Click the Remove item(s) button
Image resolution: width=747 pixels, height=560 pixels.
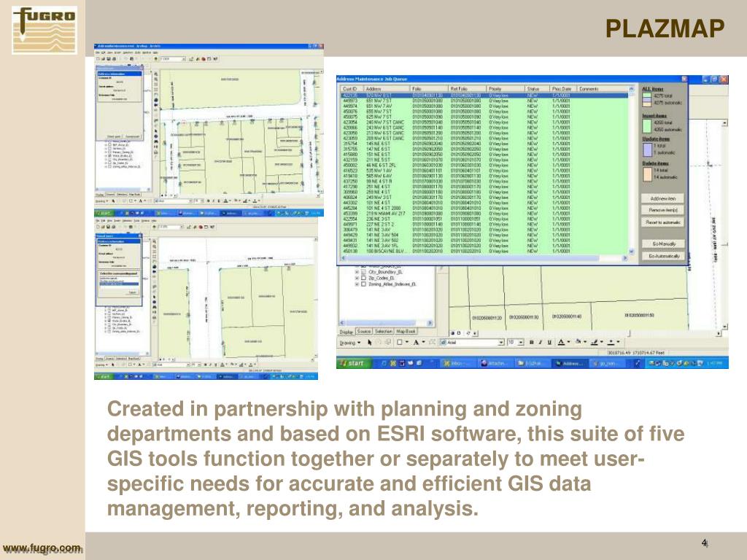pos(663,210)
